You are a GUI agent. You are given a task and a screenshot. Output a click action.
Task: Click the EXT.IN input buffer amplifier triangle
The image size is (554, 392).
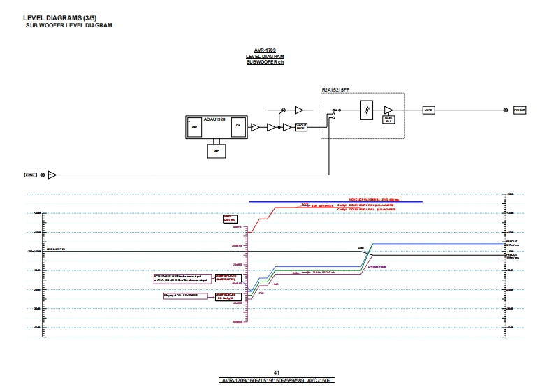point(52,175)
